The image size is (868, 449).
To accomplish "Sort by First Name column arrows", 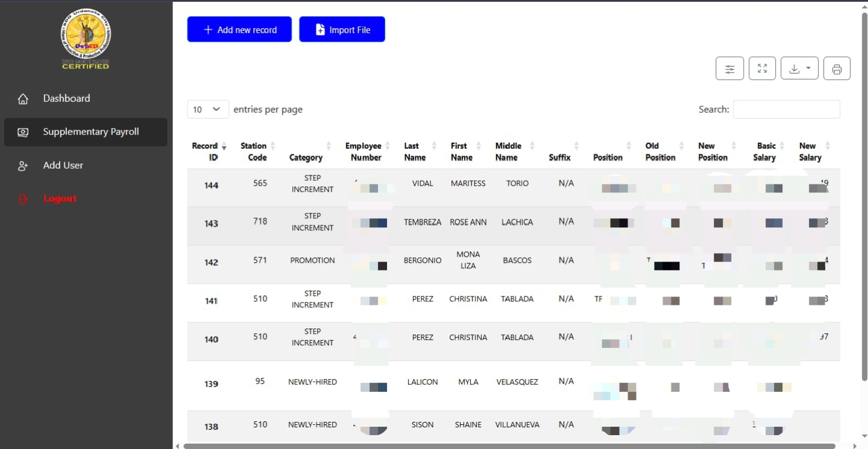I will tap(479, 146).
